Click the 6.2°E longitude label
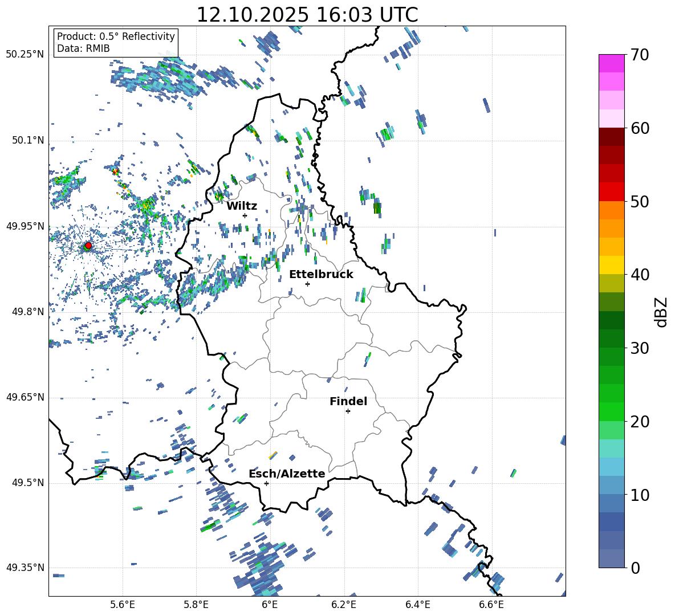Viewport: 675px width, 616px height. [344, 605]
